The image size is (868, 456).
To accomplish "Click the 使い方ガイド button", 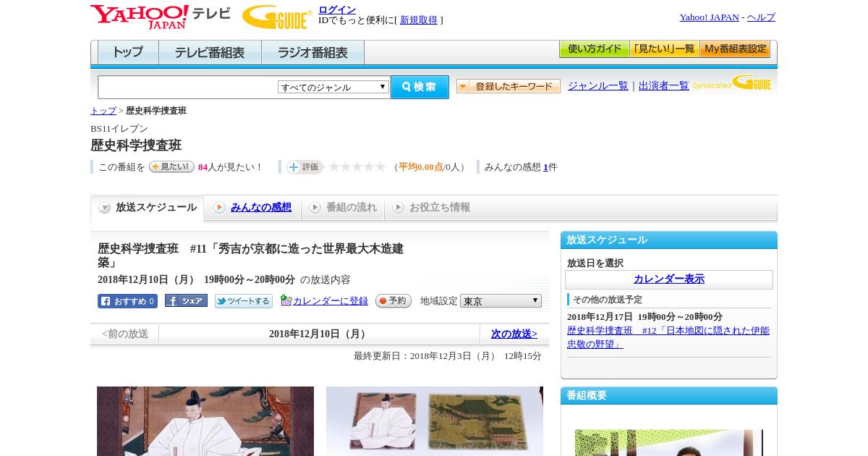I will pyautogui.click(x=594, y=49).
